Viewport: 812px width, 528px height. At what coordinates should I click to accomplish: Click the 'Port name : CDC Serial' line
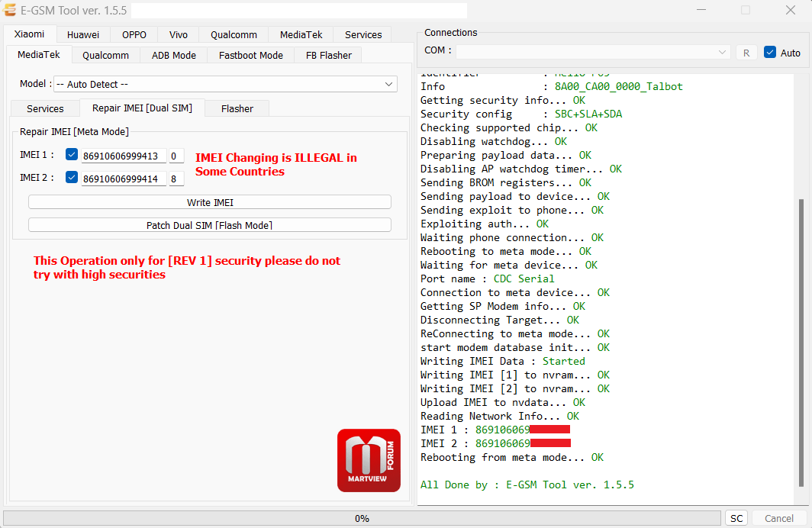(x=488, y=278)
